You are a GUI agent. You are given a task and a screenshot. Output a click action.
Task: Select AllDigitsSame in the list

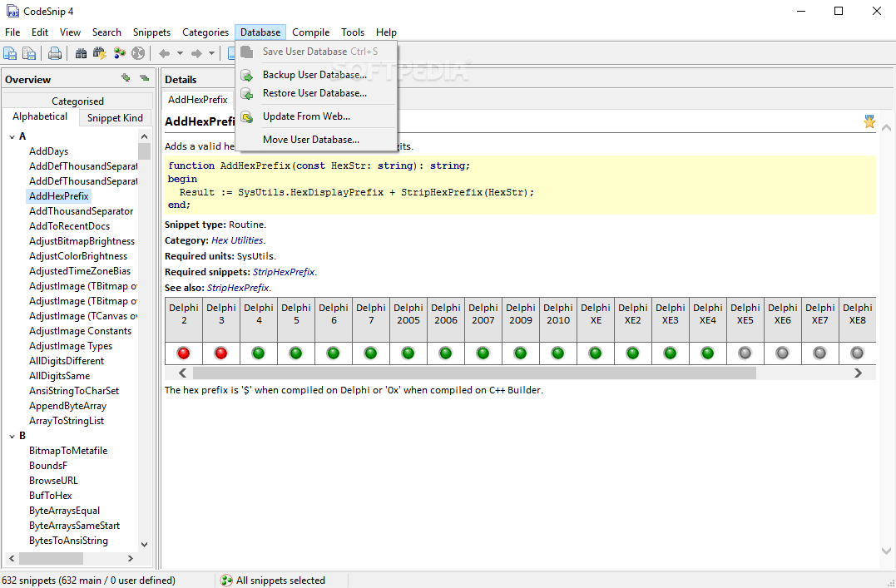coord(59,376)
